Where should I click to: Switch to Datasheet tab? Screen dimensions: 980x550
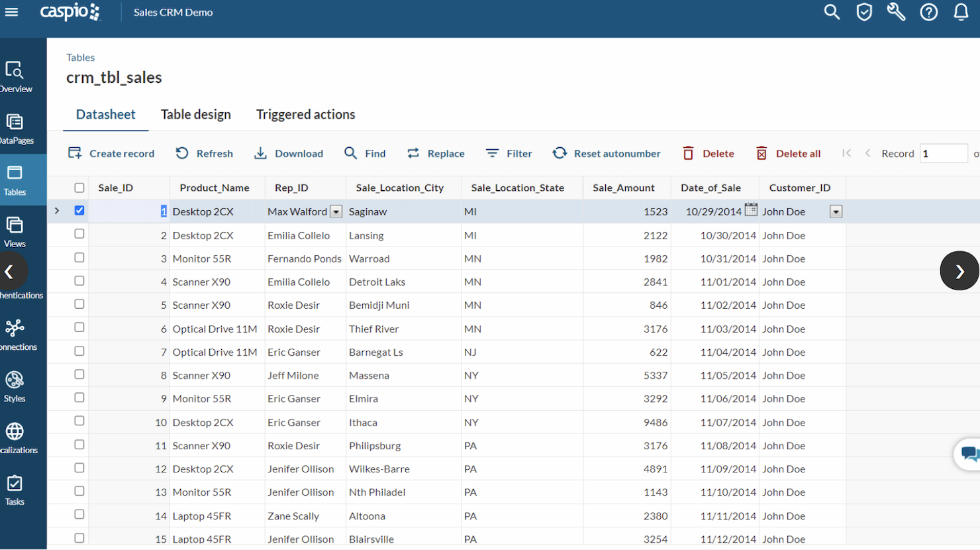(x=106, y=114)
